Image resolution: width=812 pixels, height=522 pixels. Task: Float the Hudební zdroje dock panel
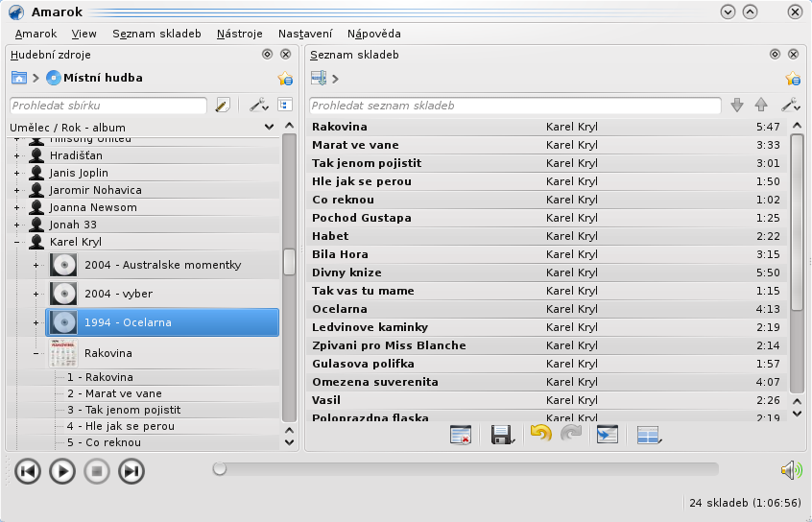267,54
